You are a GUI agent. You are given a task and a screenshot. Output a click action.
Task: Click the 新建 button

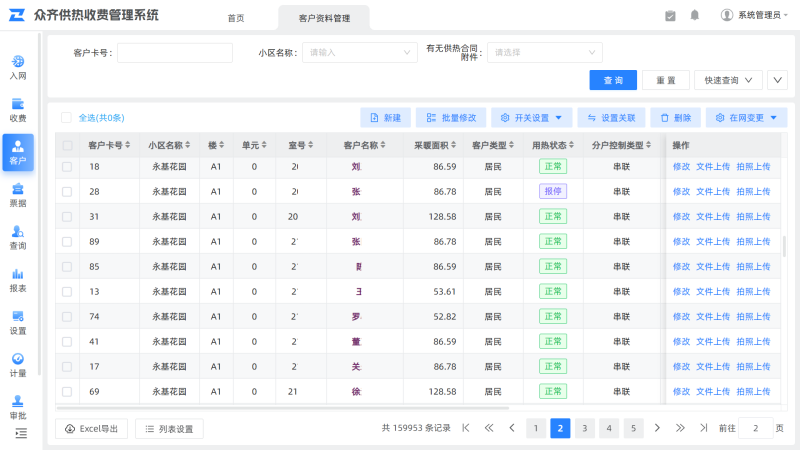[385, 118]
